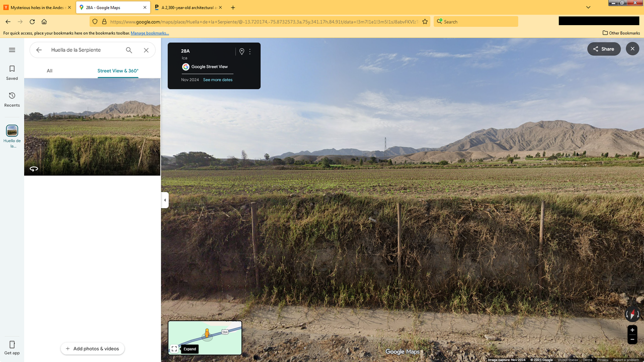Viewport: 644px width, 362px height.
Task: Open the three-dot options menu on the photo card
Action: 250,51
